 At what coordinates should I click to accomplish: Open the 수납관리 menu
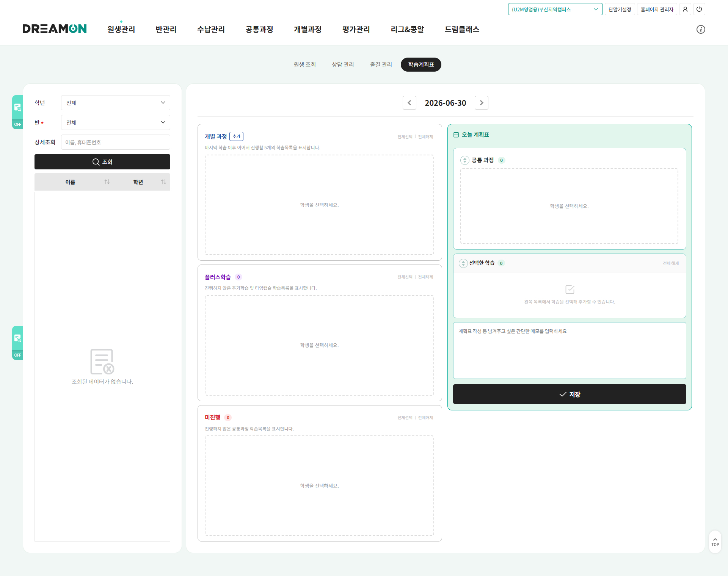point(211,29)
